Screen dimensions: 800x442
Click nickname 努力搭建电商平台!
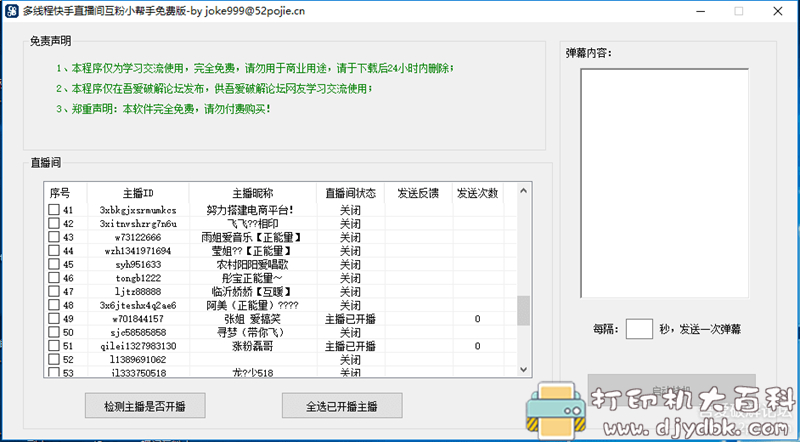click(251, 210)
